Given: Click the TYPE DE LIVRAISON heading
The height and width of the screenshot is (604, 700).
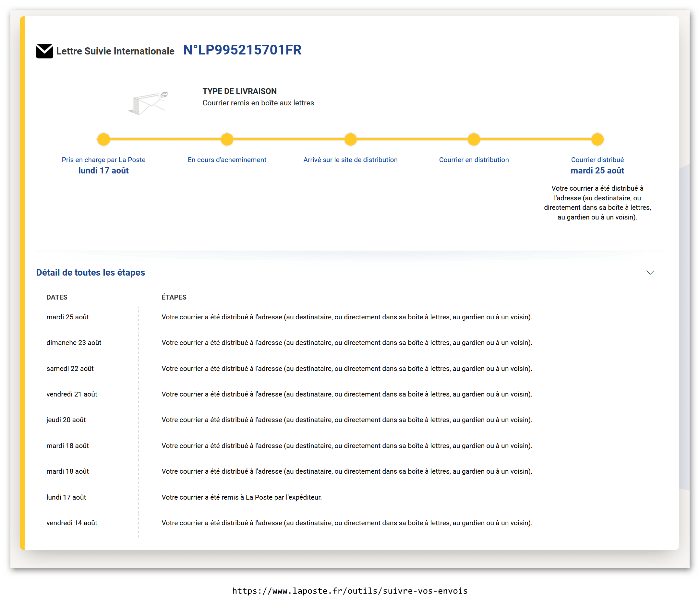Looking at the screenshot, I should click(239, 91).
